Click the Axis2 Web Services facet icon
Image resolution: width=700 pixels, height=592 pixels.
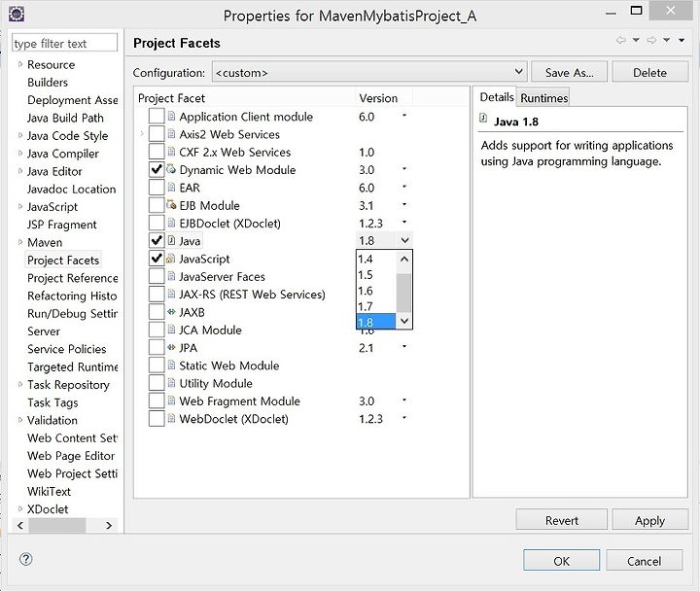pos(171,134)
